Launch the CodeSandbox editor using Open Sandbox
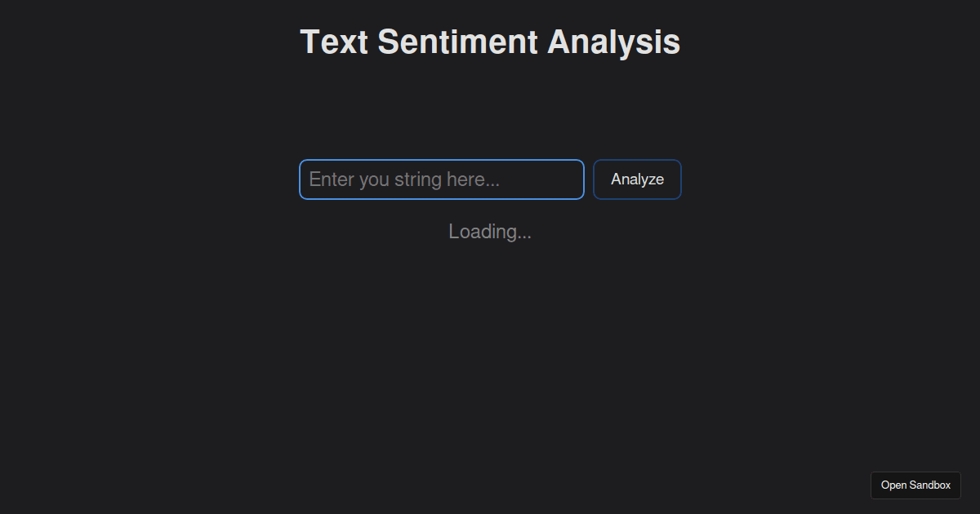Viewport: 980px width, 514px height. click(x=915, y=485)
